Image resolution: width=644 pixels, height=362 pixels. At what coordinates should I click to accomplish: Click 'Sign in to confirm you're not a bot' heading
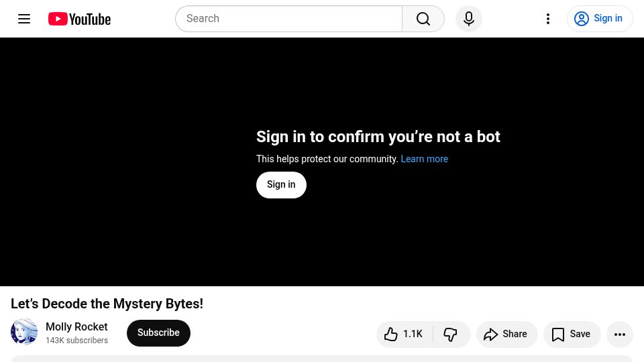pyautogui.click(x=378, y=137)
